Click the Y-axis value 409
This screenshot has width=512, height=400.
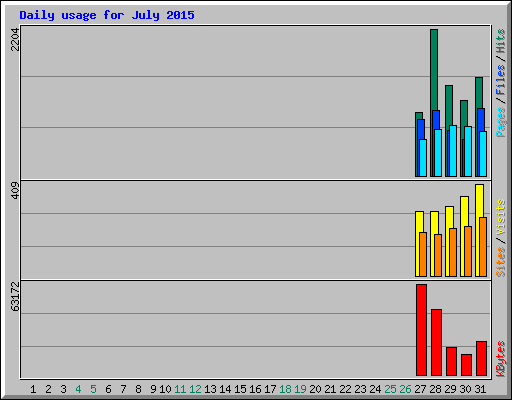click(x=15, y=190)
